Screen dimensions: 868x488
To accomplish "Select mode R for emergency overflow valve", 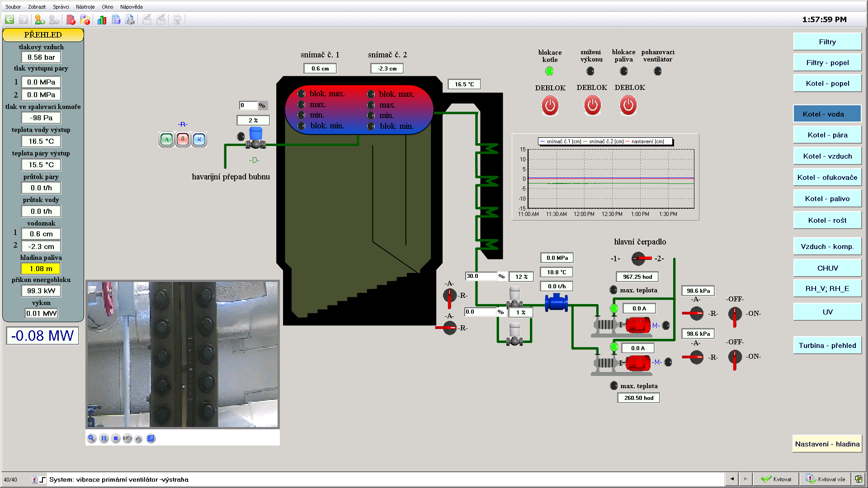I will coord(199,139).
